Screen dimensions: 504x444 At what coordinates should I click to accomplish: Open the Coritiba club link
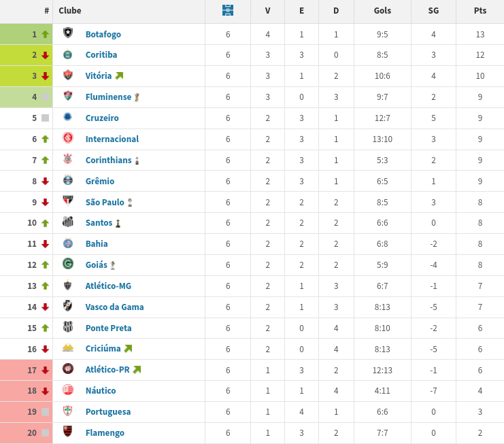(101, 55)
